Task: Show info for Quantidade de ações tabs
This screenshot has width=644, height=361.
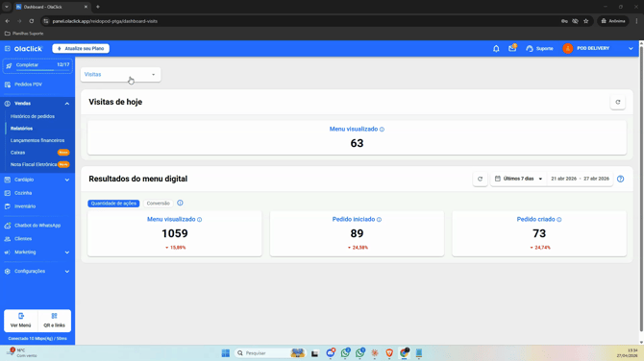Action: click(x=180, y=204)
